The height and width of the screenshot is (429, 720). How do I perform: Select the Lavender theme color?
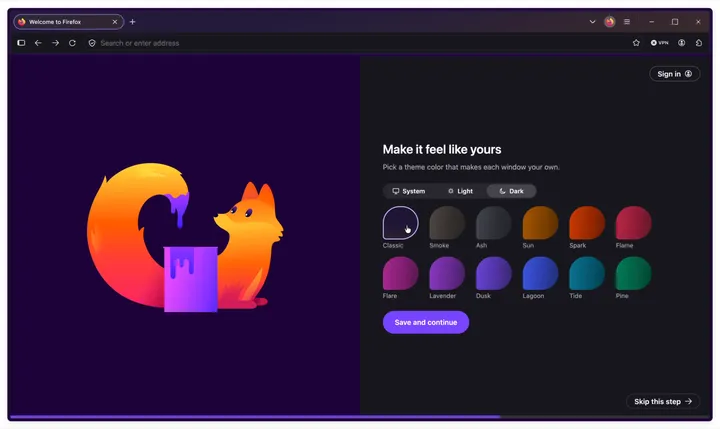447,273
